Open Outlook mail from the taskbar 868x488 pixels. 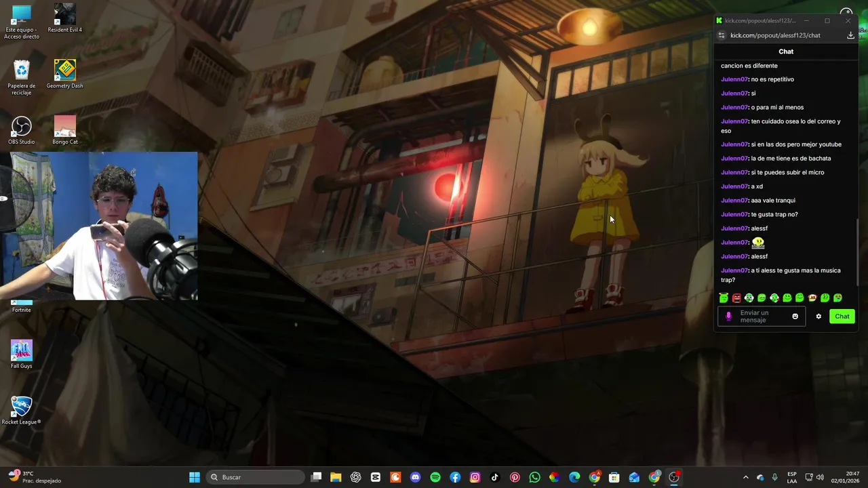[x=634, y=477]
